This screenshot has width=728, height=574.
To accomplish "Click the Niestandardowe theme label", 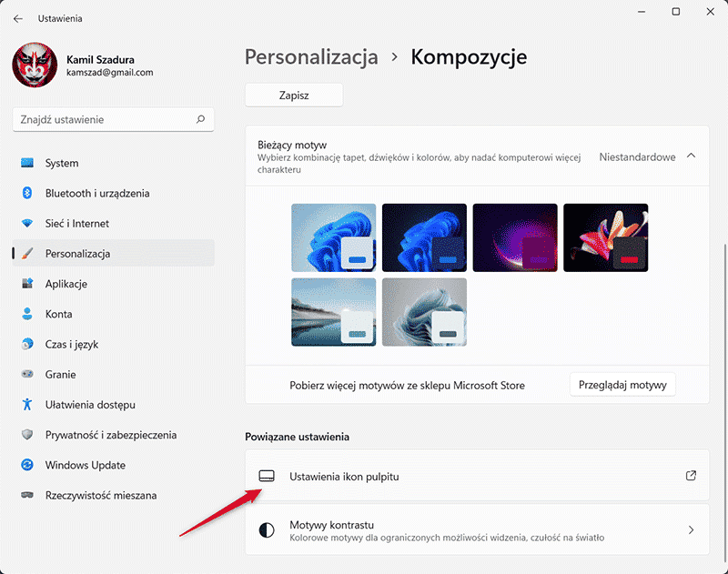I will coord(637,156).
